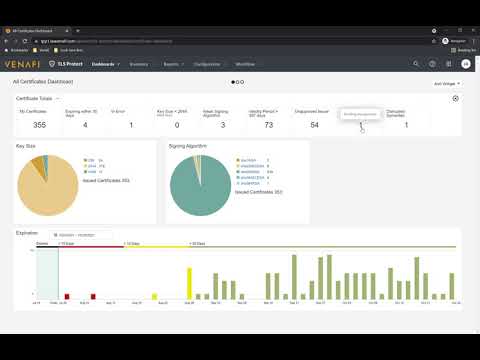Image resolution: width=480 pixels, height=360 pixels.
Task: Open the Reports dropdown menu
Action: [173, 64]
